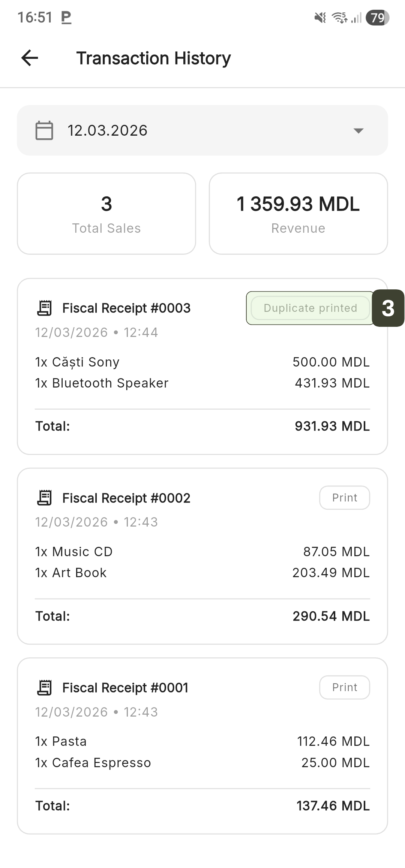
Task: Select the Fiscal Receipt #0003 title
Action: tap(126, 308)
